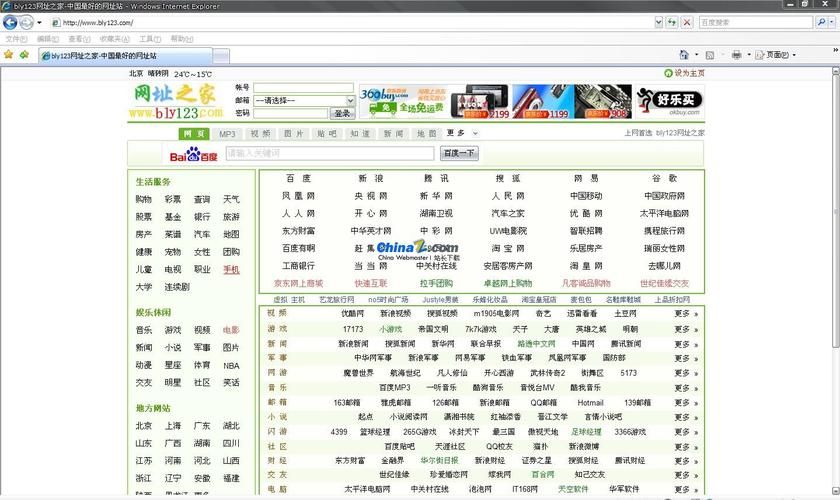Select the 网页 search tab
The width and height of the screenshot is (840, 500).
coord(193,133)
